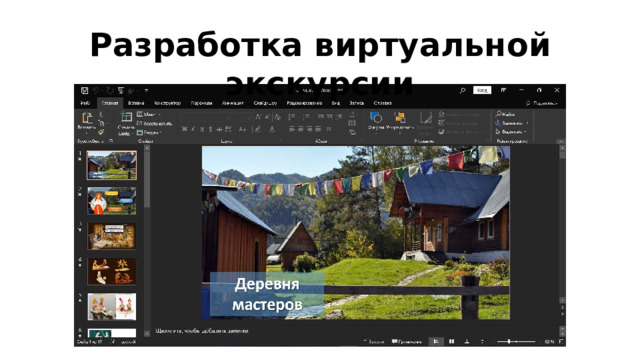Toggle strikethrough formatting
The image size is (640, 360).
click(x=219, y=129)
